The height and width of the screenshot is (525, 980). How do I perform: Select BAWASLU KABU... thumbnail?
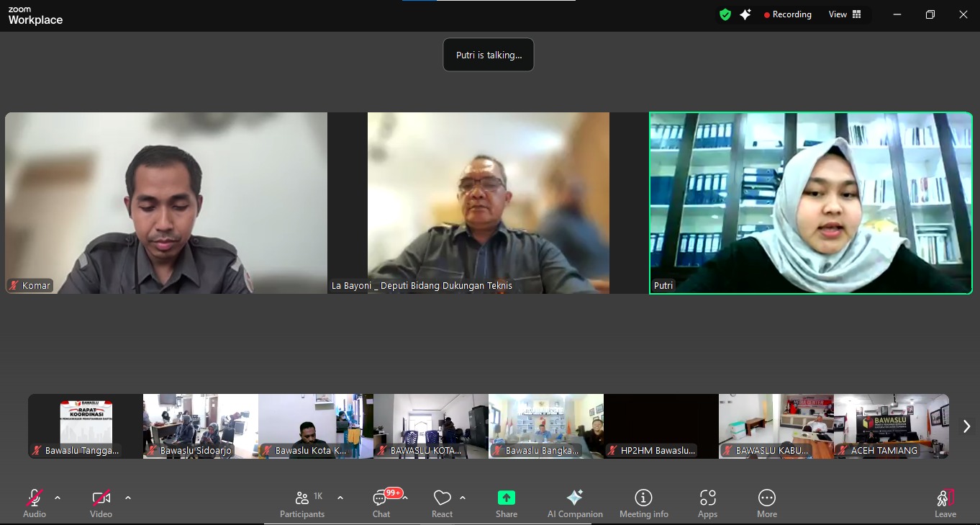(x=776, y=426)
